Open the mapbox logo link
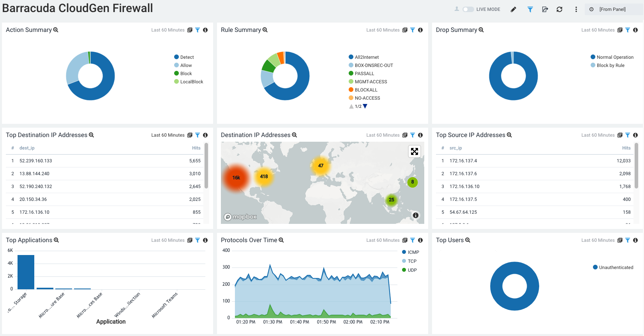Viewport: 644px width, 336px height. click(240, 217)
